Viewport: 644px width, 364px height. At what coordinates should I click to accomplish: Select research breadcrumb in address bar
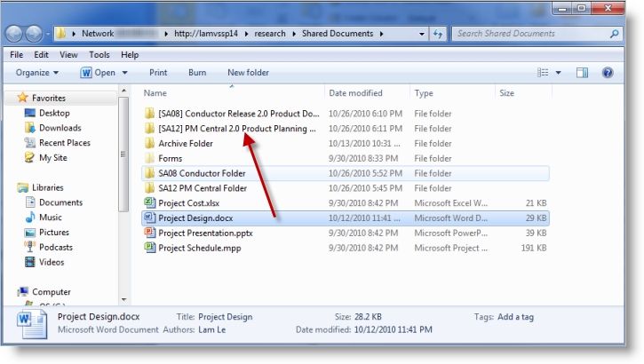tap(270, 34)
